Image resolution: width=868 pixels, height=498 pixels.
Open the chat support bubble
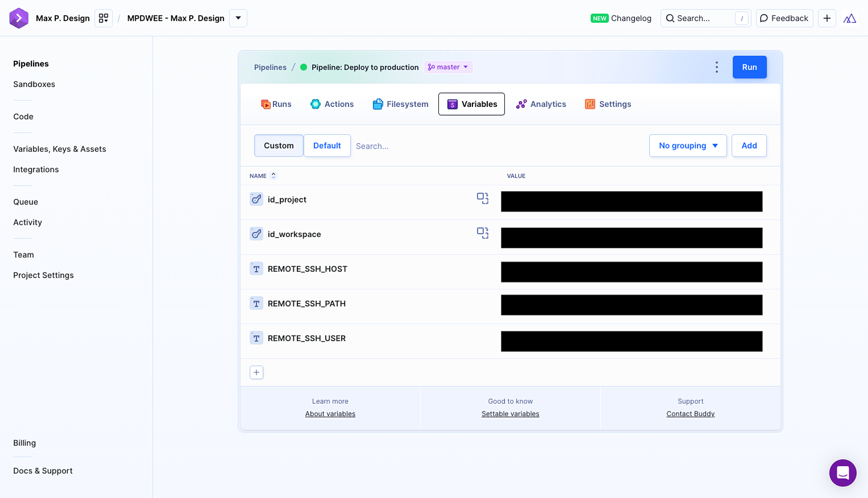pos(843,473)
